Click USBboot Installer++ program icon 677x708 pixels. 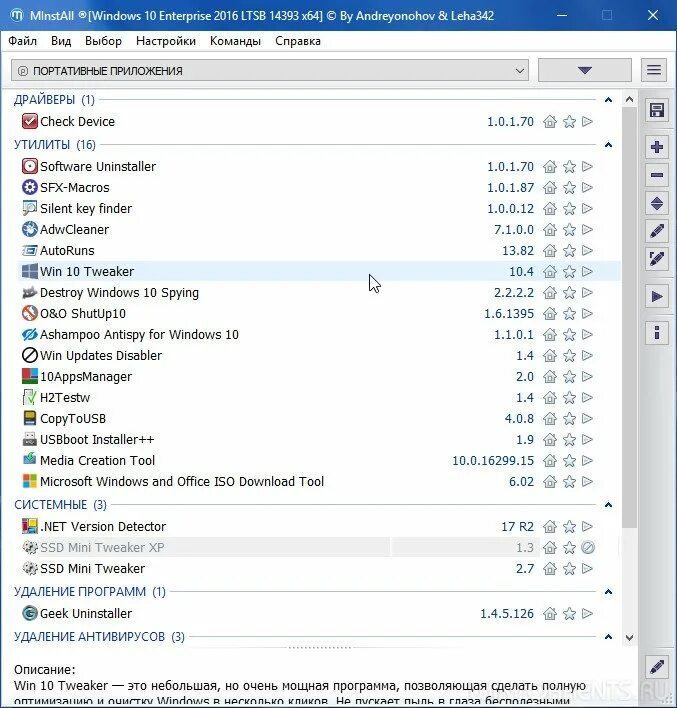[x=29, y=439]
